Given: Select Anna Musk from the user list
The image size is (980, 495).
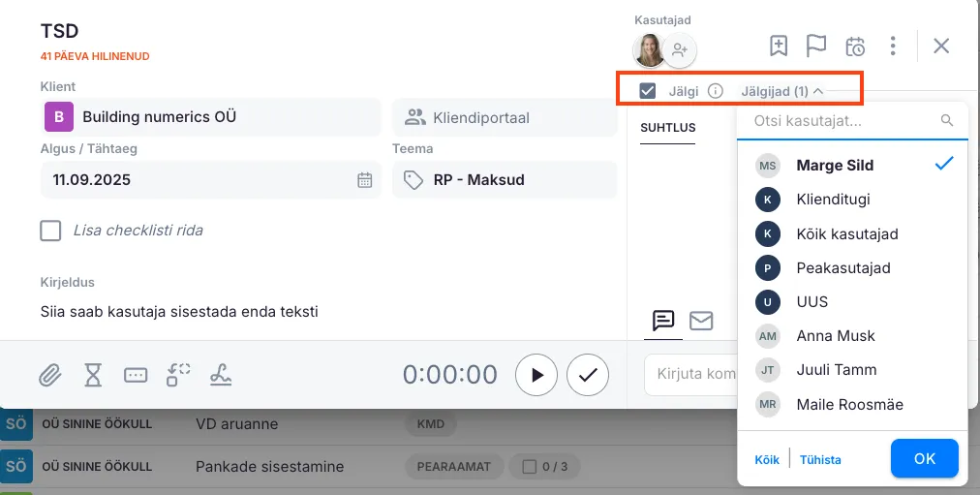Looking at the screenshot, I should point(835,336).
